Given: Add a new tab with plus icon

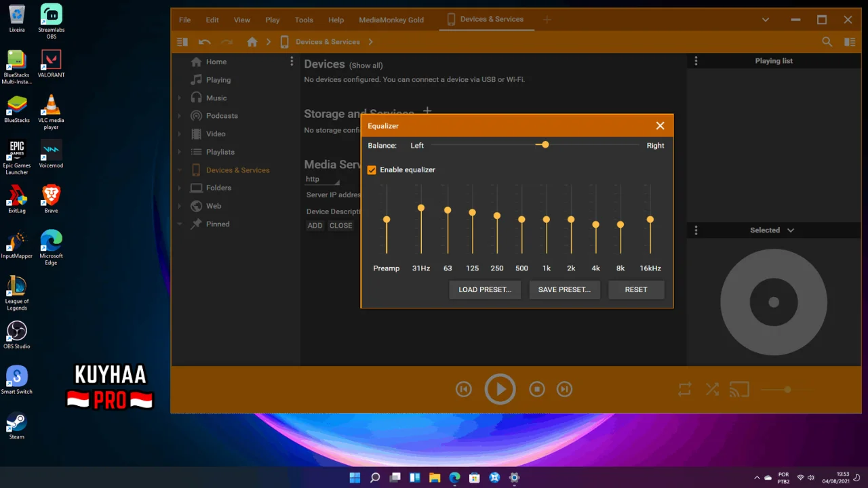Looking at the screenshot, I should tap(547, 20).
